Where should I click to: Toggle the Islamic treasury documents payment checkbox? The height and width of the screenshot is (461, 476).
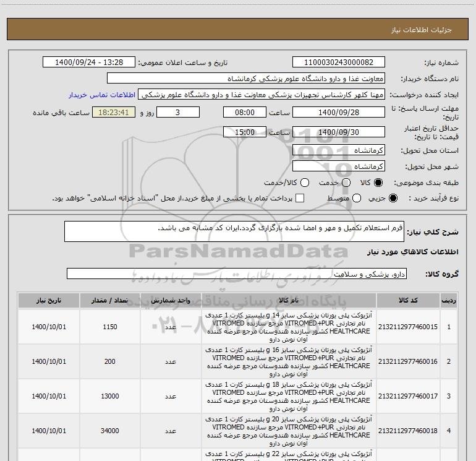[300, 198]
